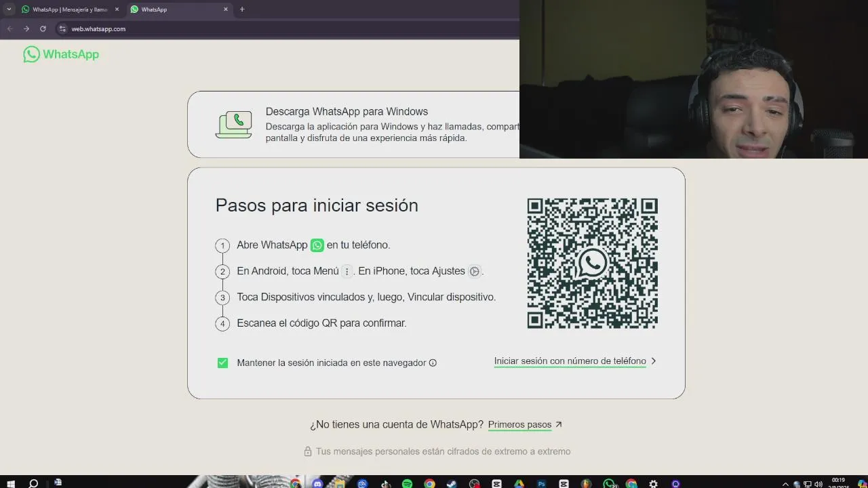Click the lock icon beside encryption notice
The width and height of the screenshot is (868, 488).
(307, 451)
